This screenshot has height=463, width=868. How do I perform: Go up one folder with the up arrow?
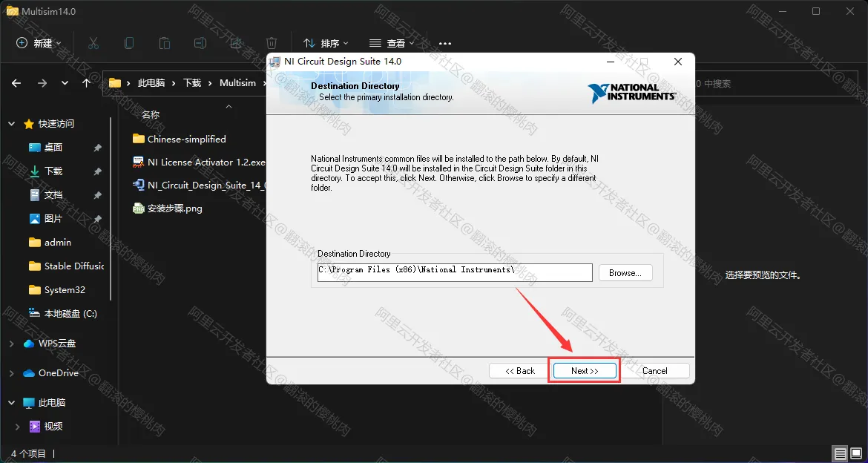(86, 83)
